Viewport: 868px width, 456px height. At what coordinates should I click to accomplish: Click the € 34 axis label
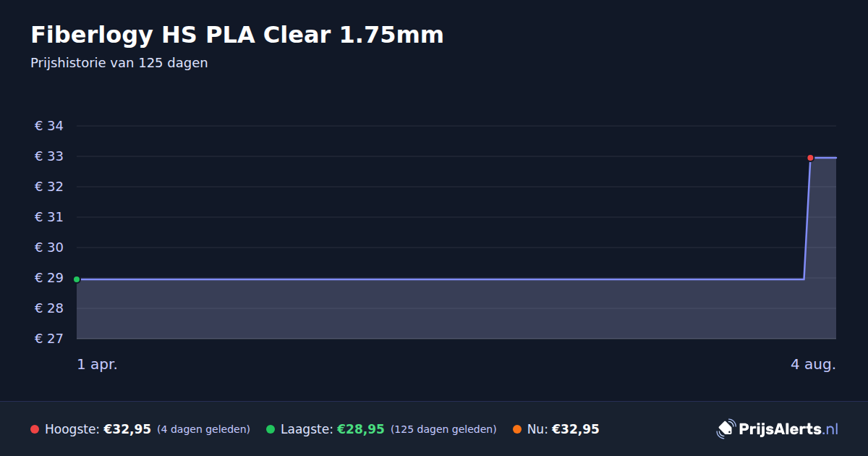pyautogui.click(x=49, y=126)
